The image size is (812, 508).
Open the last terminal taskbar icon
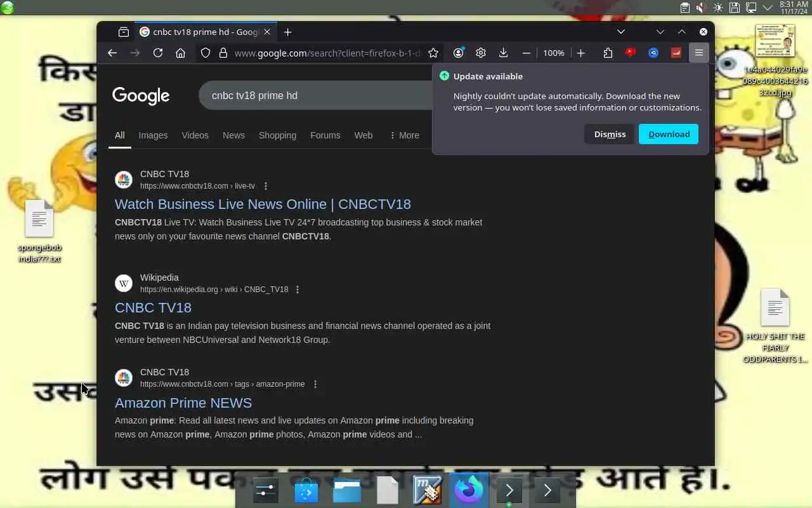[547, 491]
